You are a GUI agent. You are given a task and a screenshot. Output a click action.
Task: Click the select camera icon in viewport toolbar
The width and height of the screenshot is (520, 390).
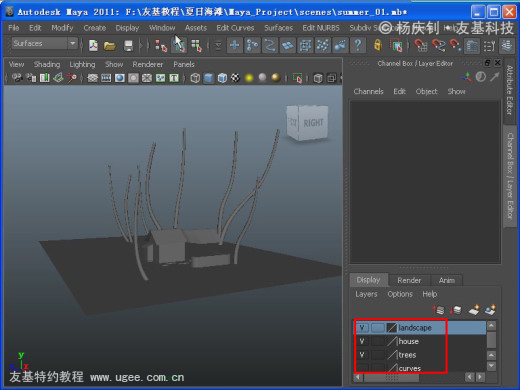point(17,78)
